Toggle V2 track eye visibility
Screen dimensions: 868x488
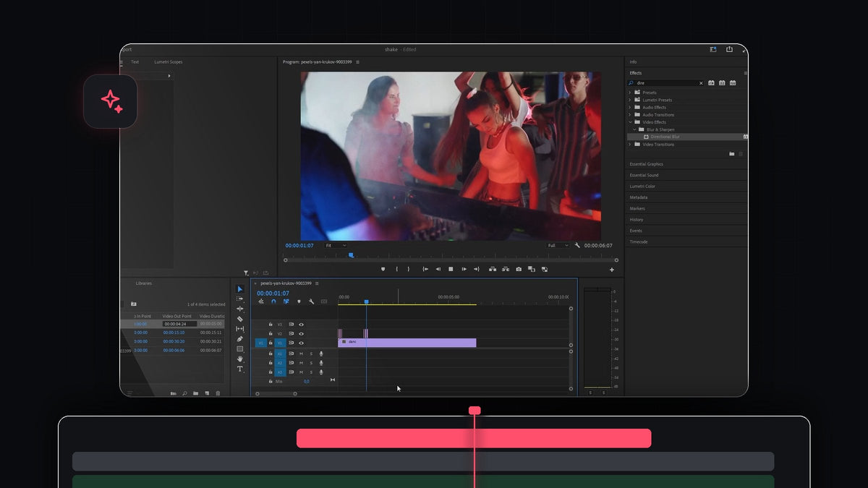tap(301, 334)
